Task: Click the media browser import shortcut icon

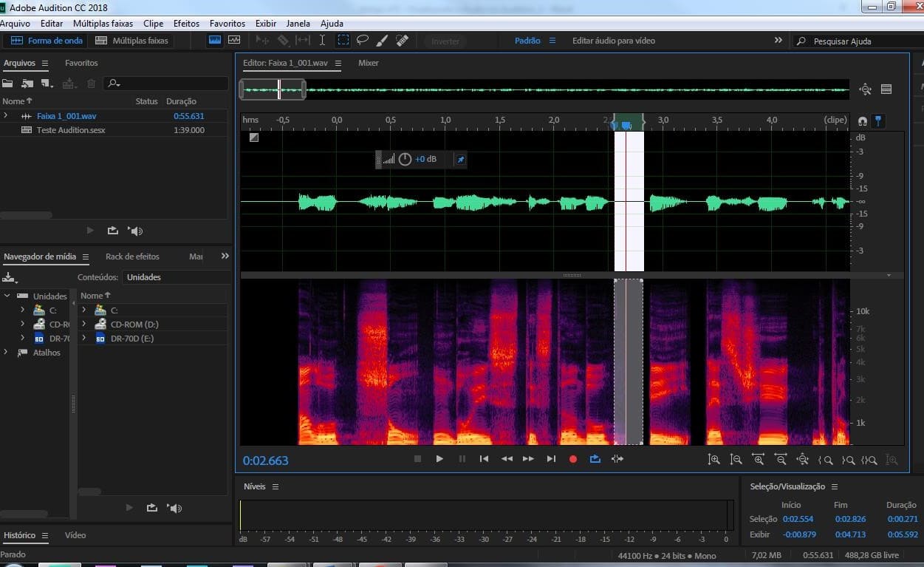Action: (x=10, y=277)
